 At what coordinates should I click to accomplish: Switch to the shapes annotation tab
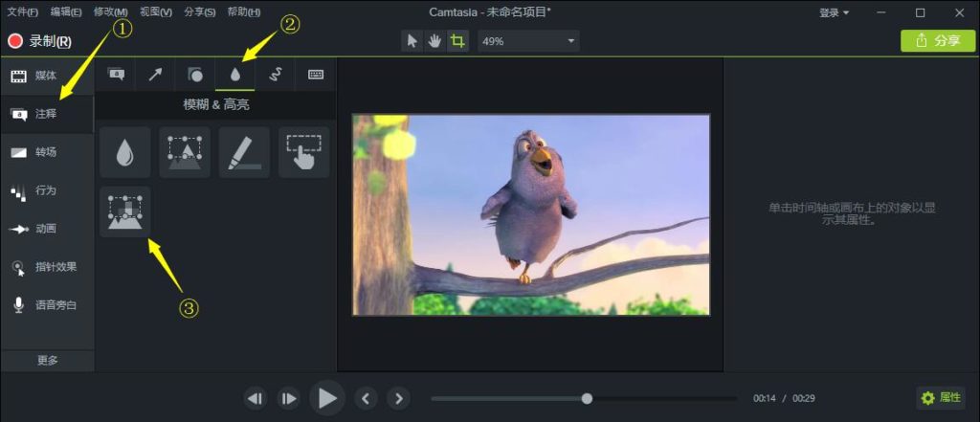[x=195, y=75]
